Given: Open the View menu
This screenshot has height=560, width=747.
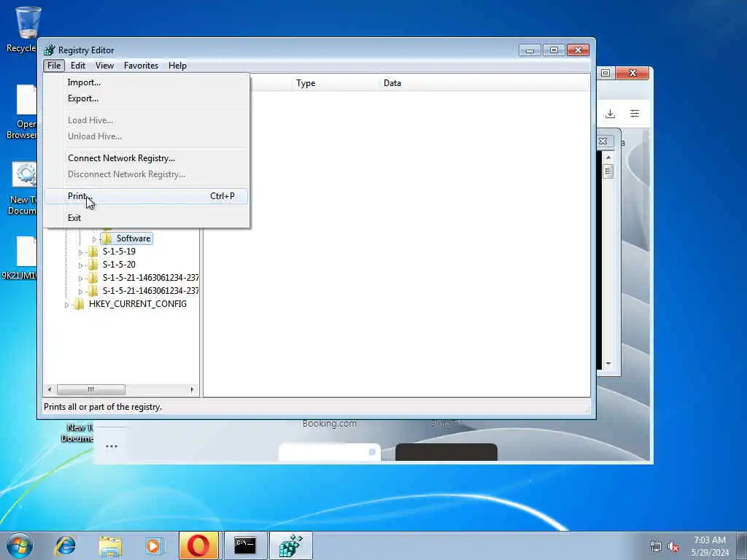Looking at the screenshot, I should tap(104, 65).
